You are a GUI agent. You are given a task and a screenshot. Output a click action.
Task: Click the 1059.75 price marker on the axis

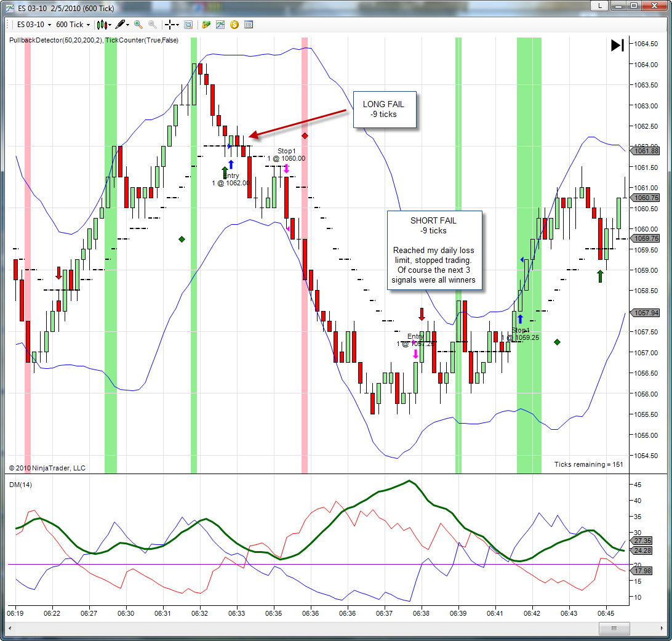click(646, 238)
